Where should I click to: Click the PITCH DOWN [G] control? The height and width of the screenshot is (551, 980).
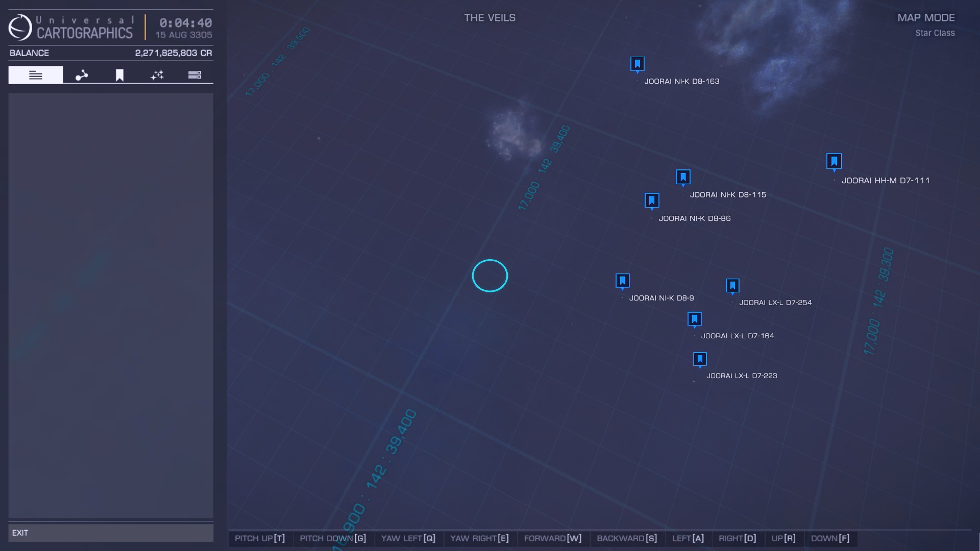click(x=333, y=539)
